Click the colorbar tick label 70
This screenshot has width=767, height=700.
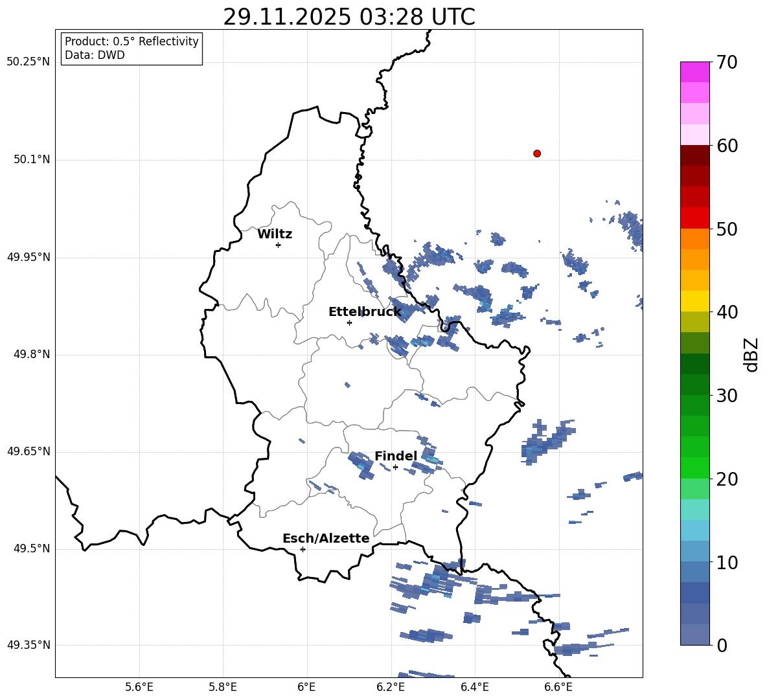tap(727, 63)
